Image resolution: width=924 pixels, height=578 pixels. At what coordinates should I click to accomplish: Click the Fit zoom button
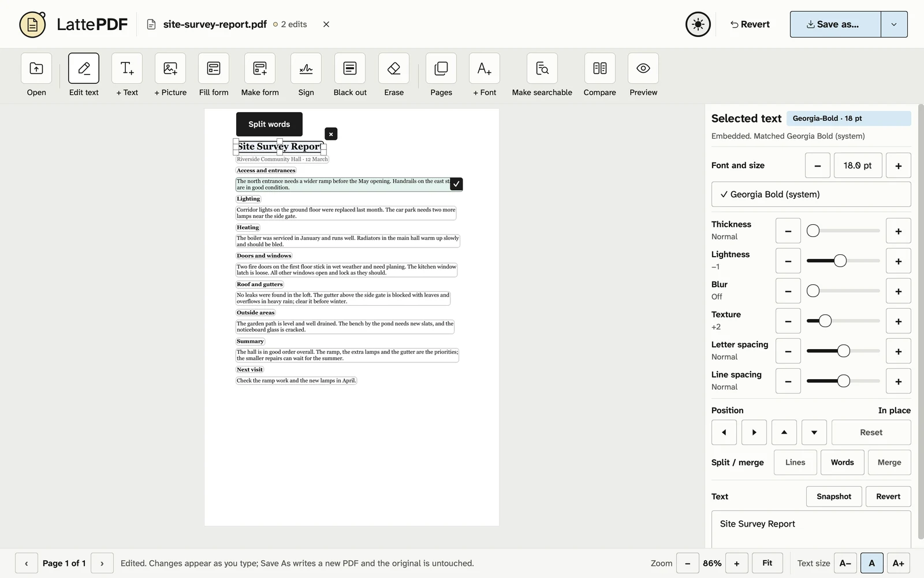(767, 563)
